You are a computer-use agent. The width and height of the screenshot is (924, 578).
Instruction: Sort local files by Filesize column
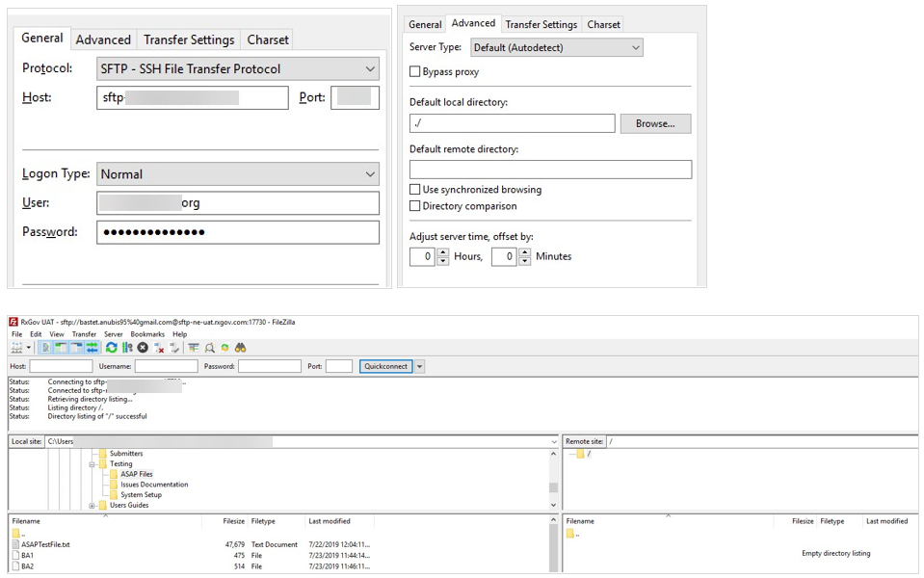(x=233, y=521)
